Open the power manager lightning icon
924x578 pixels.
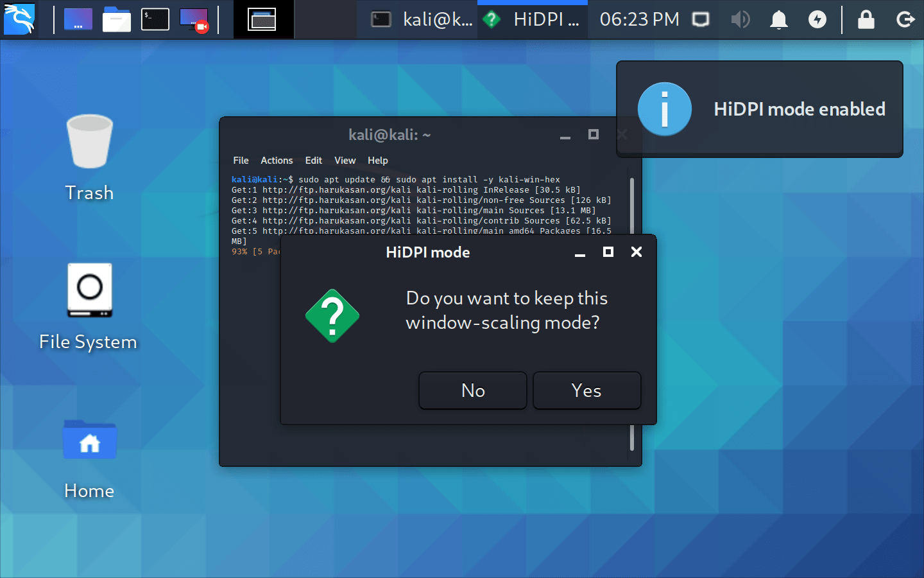click(817, 19)
